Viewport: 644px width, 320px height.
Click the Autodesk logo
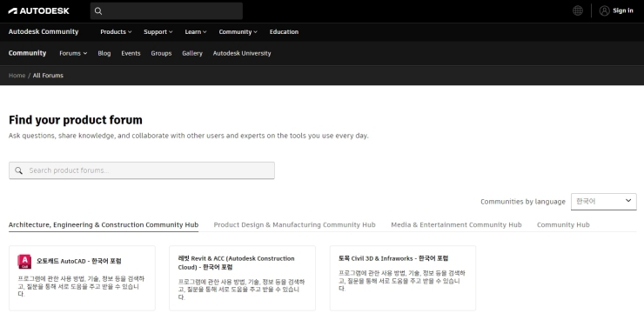(38, 11)
